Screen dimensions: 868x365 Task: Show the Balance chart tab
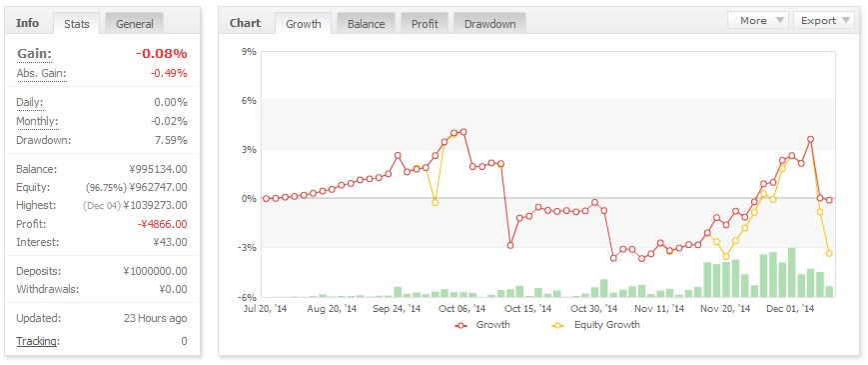pos(366,24)
